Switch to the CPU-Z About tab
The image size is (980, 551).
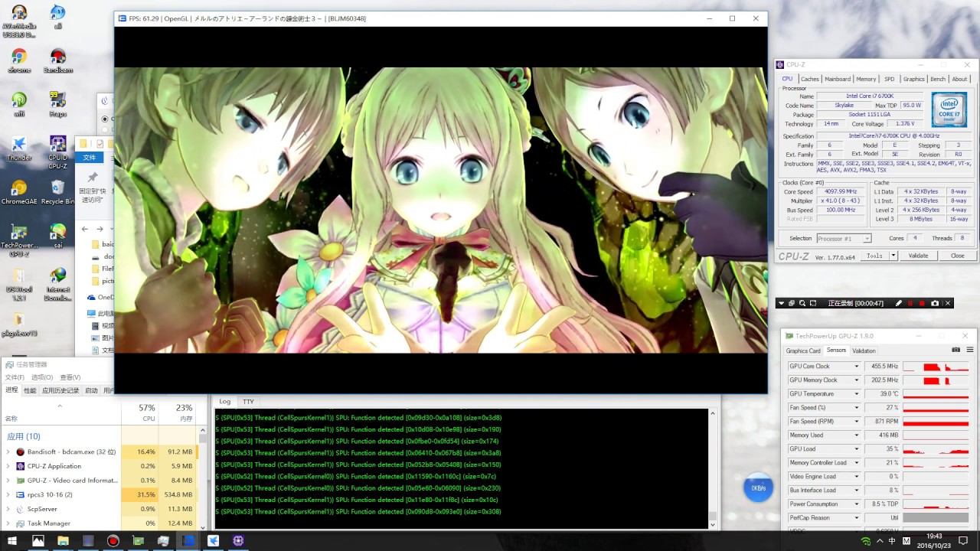click(x=959, y=79)
